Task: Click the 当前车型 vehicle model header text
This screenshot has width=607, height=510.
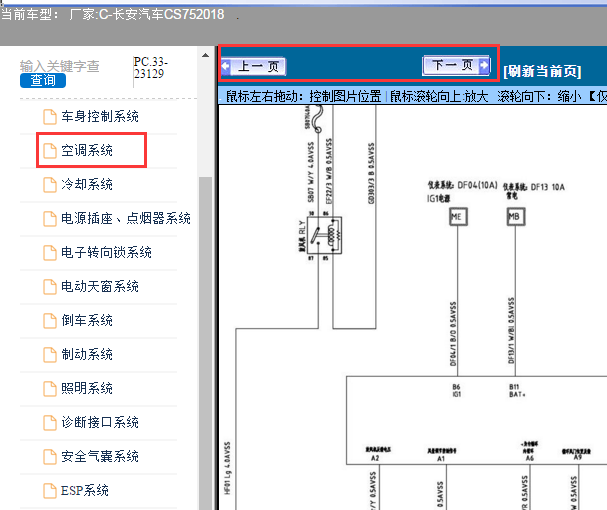Action: pos(113,15)
